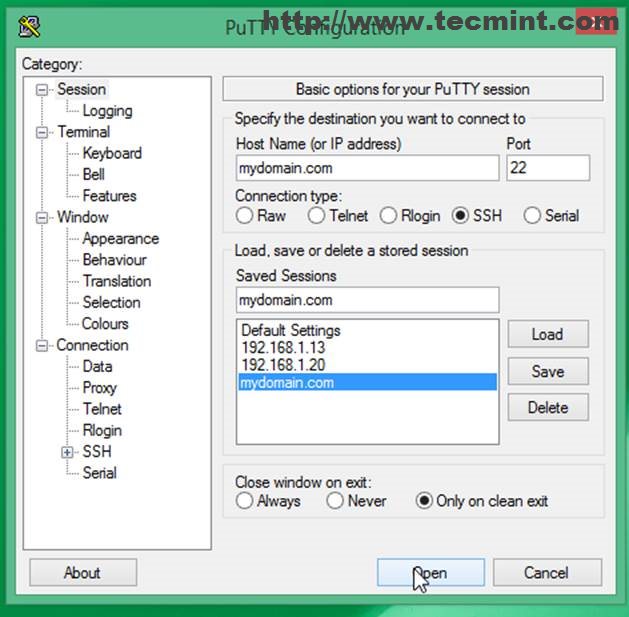
Task: Choose the Rlogin connection type
Action: tap(388, 216)
